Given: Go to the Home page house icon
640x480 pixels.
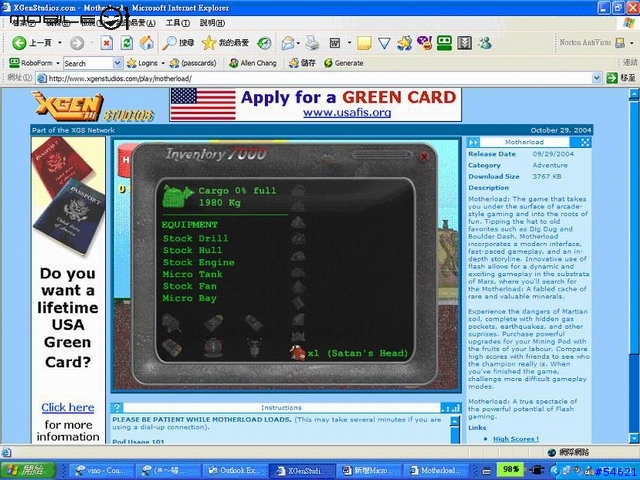Looking at the screenshot, I should coord(147,42).
